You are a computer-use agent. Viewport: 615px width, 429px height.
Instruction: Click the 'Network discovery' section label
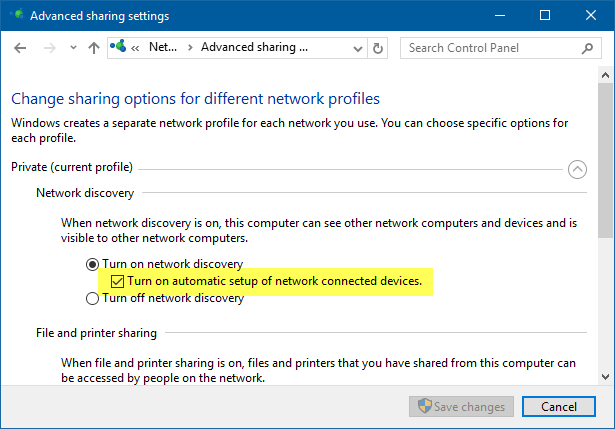coord(85,193)
